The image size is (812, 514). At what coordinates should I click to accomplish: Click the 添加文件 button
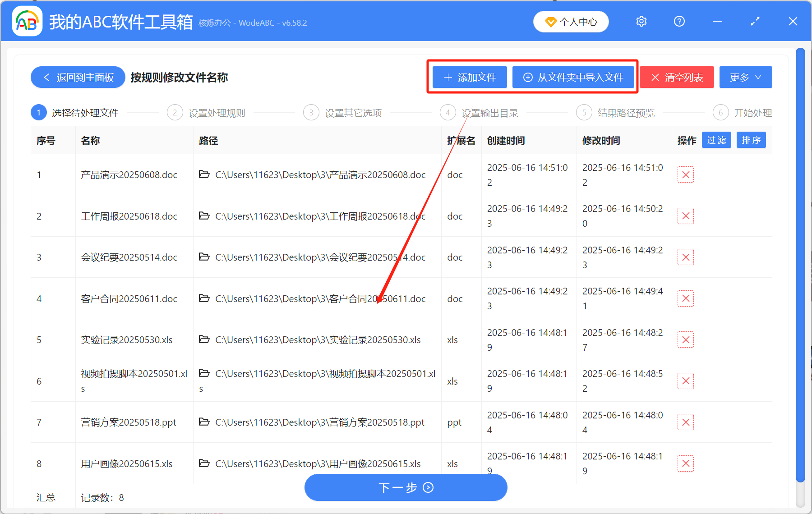[x=469, y=77]
